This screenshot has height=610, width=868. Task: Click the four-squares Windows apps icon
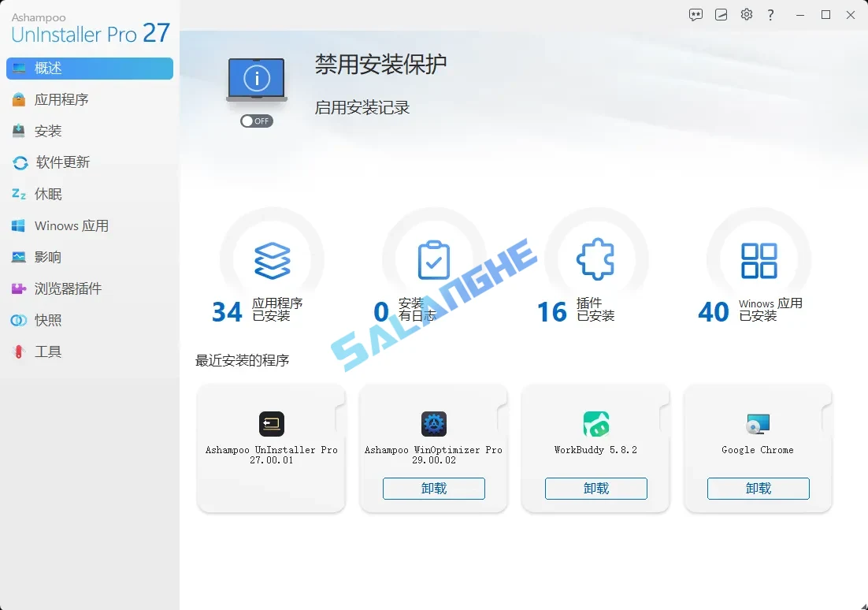click(x=759, y=260)
